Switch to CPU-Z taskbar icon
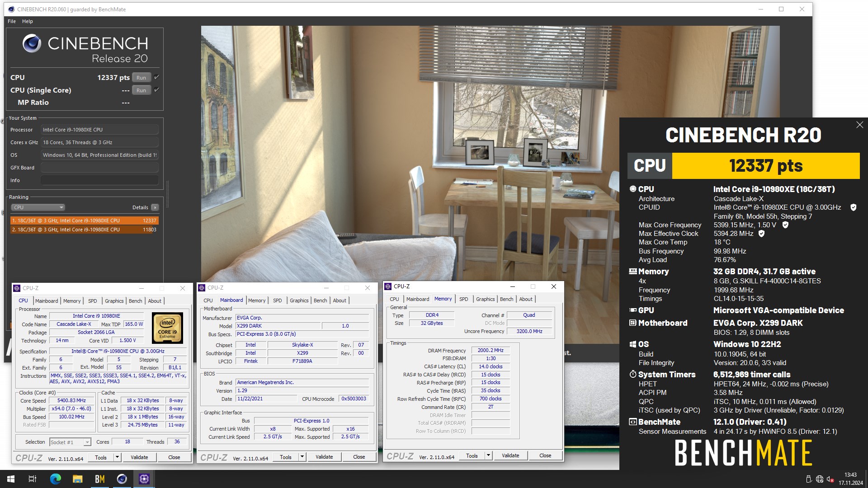868x488 pixels. point(144,479)
